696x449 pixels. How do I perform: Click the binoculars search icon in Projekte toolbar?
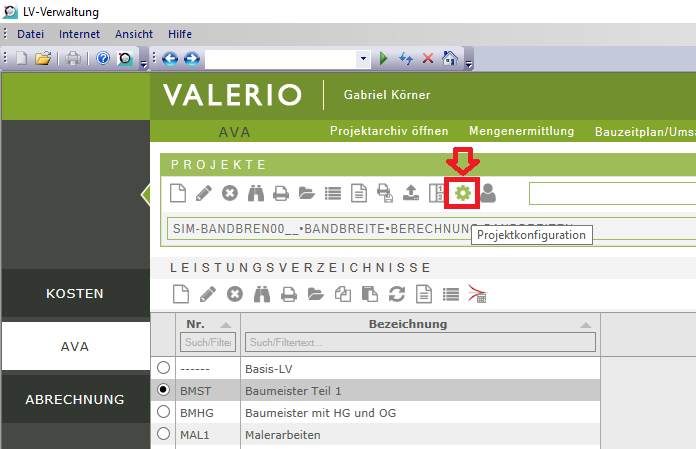pyautogui.click(x=256, y=193)
